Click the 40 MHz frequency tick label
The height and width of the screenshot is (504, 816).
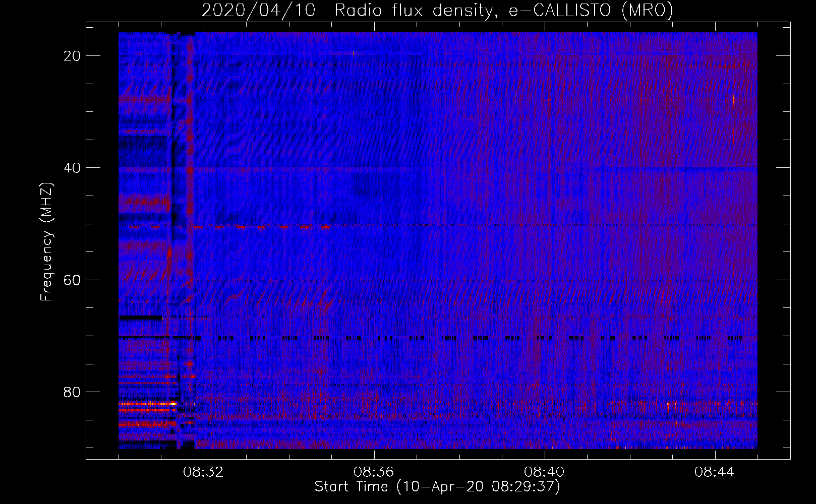point(73,168)
